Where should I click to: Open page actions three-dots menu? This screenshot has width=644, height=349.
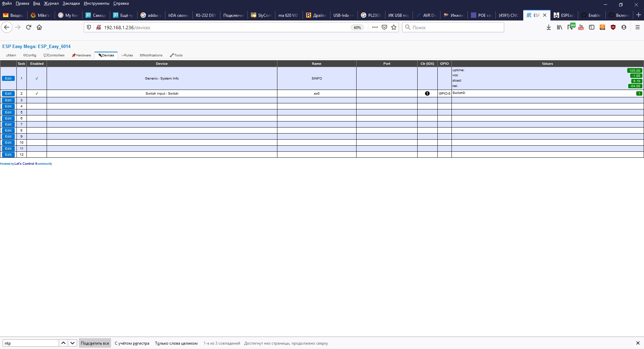(x=375, y=27)
